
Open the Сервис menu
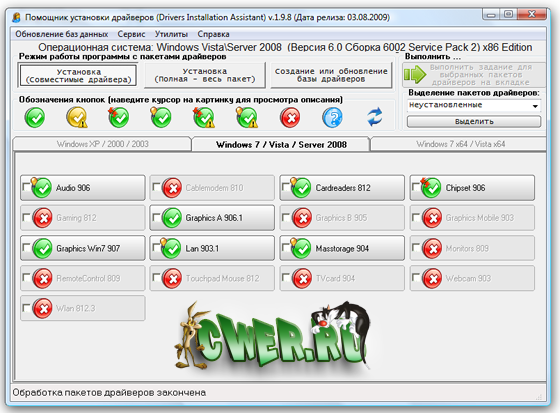[x=131, y=34]
